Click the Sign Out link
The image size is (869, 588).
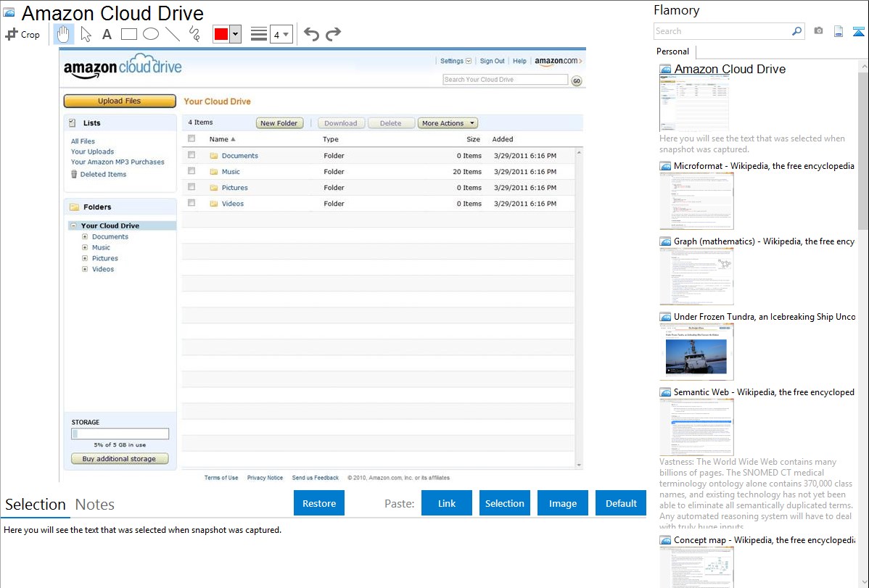(492, 61)
